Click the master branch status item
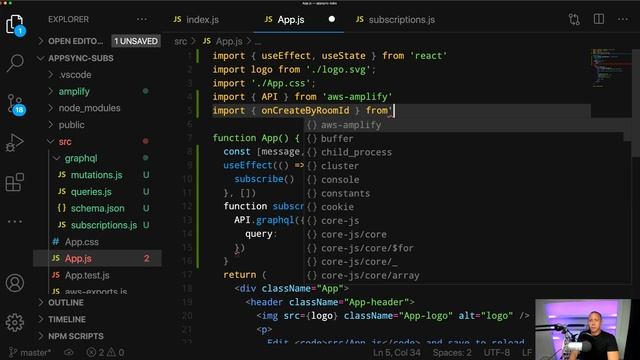The height and width of the screenshot is (360, 640). point(30,352)
